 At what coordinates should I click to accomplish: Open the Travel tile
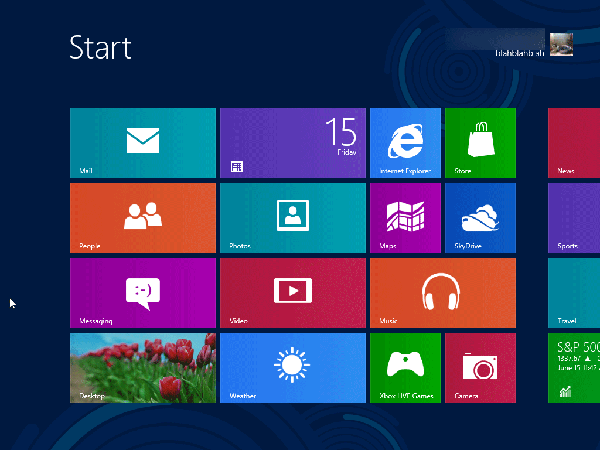(x=574, y=293)
